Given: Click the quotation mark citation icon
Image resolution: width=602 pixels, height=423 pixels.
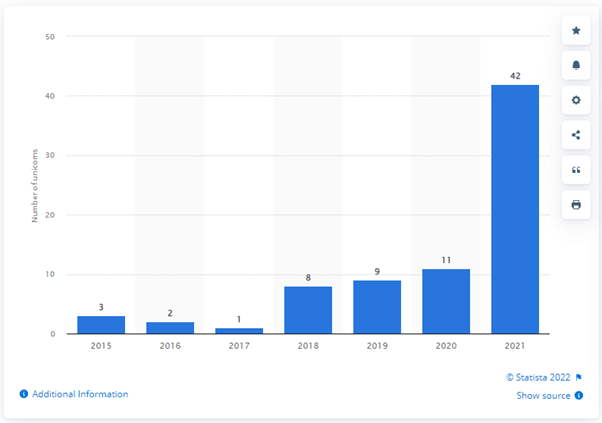Looking at the screenshot, I should tap(575, 170).
